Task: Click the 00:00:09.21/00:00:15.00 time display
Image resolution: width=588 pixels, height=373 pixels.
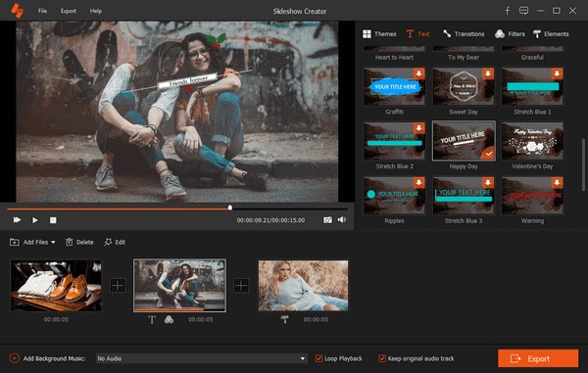Action: pyautogui.click(x=270, y=220)
